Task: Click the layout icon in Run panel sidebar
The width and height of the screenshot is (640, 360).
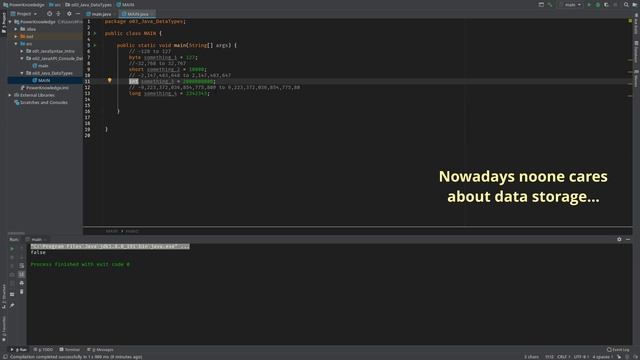Action: pyautogui.click(x=12, y=294)
